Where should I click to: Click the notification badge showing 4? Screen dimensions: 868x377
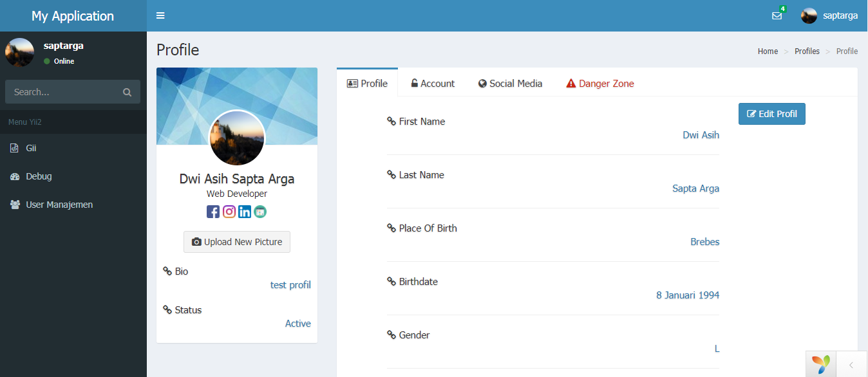[x=782, y=9]
